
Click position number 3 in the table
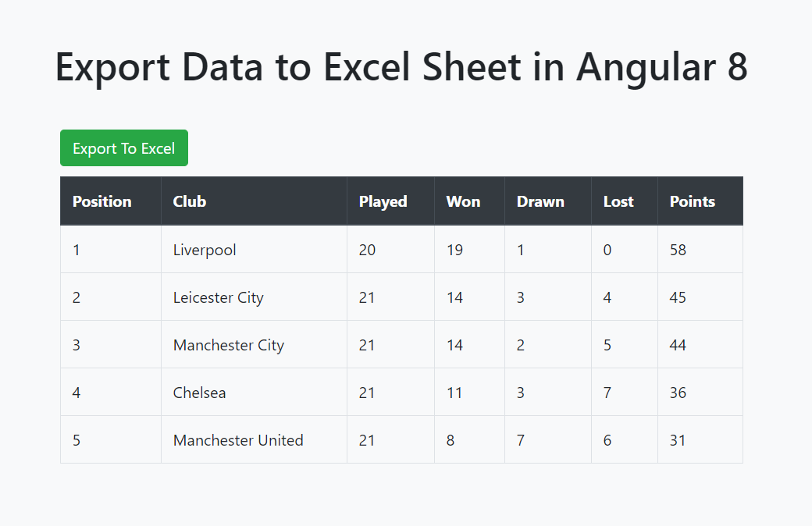click(x=76, y=344)
